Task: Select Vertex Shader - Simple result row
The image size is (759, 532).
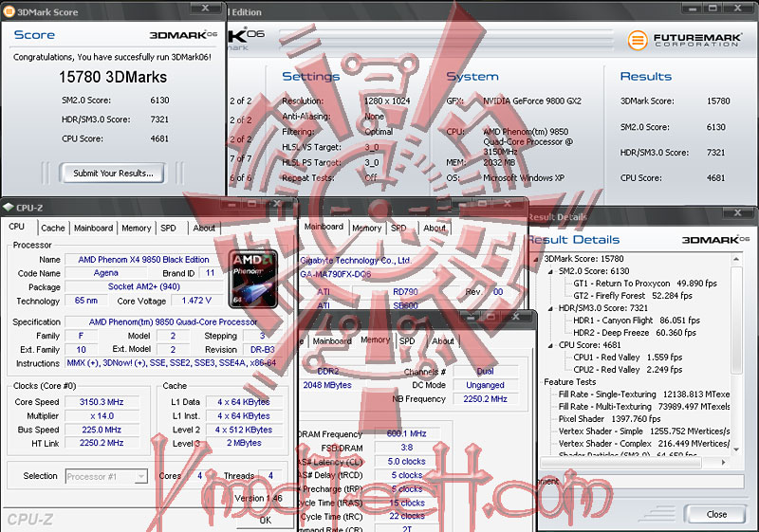Action: point(644,431)
